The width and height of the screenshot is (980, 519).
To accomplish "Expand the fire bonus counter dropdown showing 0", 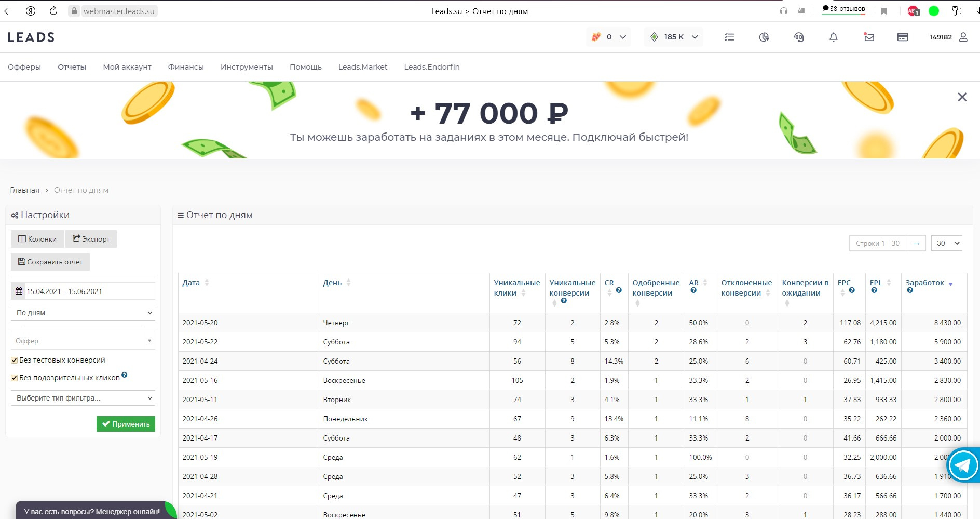I will point(609,37).
